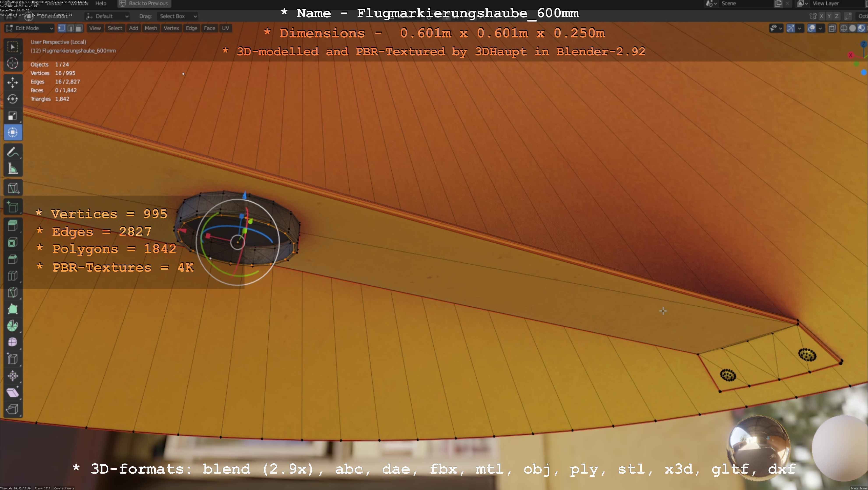Open the Drag Select Box dropdown

pos(178,16)
